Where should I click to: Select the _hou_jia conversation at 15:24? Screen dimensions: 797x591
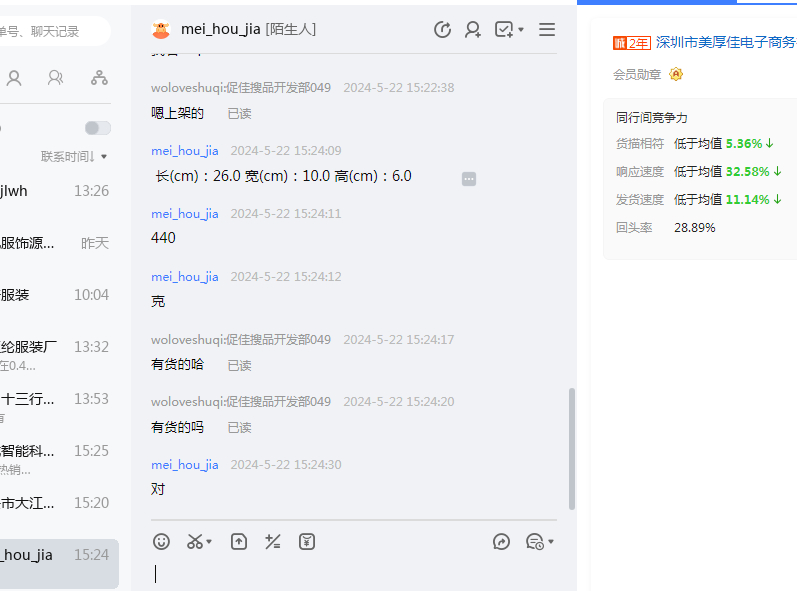59,564
